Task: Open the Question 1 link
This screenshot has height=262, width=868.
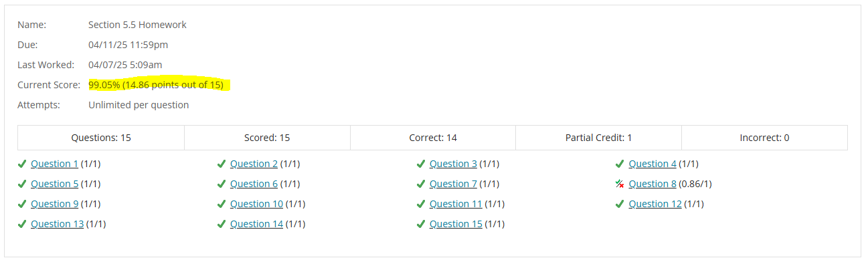Action: coord(54,164)
